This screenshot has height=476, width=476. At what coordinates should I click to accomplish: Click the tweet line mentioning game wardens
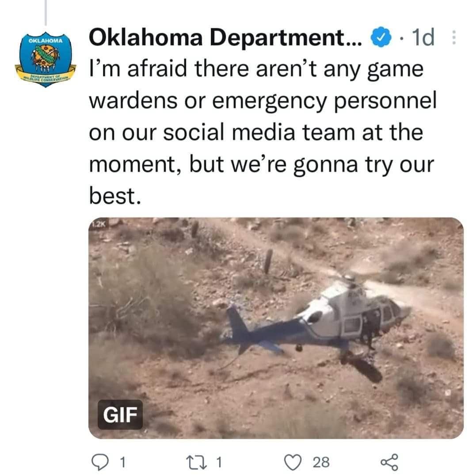[263, 101]
